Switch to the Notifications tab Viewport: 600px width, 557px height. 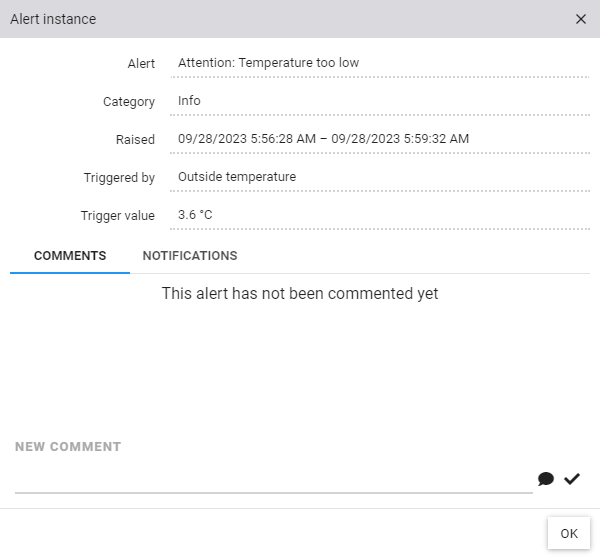(x=190, y=256)
